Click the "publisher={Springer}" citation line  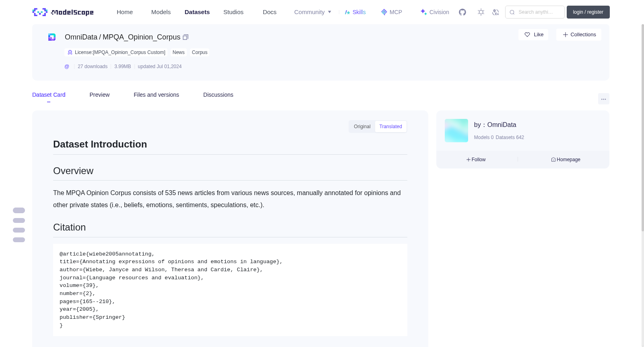tap(92, 318)
